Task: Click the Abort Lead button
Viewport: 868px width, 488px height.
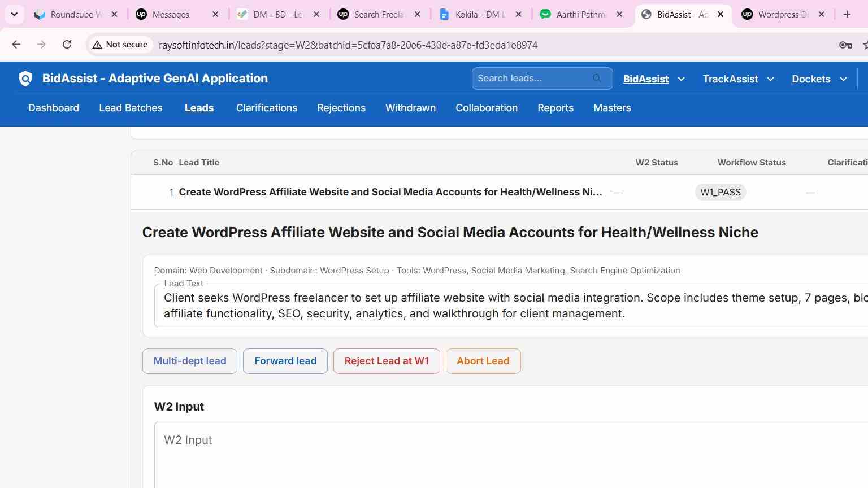Action: (x=483, y=361)
